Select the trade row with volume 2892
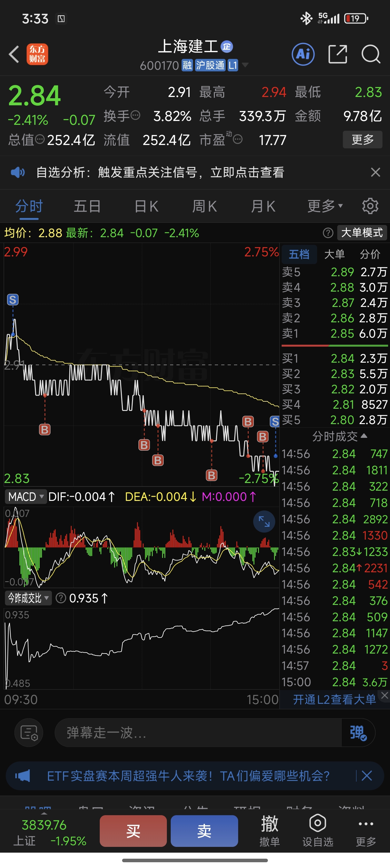This screenshot has height=868, width=390. [334, 519]
